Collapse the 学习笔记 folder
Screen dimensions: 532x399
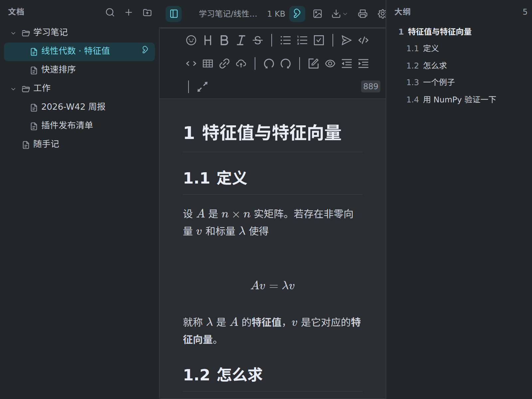(x=13, y=33)
